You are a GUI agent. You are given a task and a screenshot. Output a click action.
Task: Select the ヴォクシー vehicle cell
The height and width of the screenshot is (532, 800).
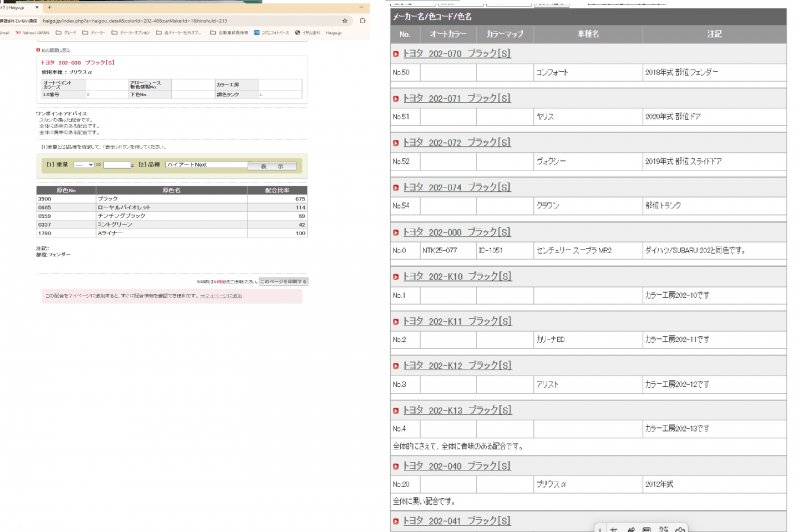(x=588, y=161)
